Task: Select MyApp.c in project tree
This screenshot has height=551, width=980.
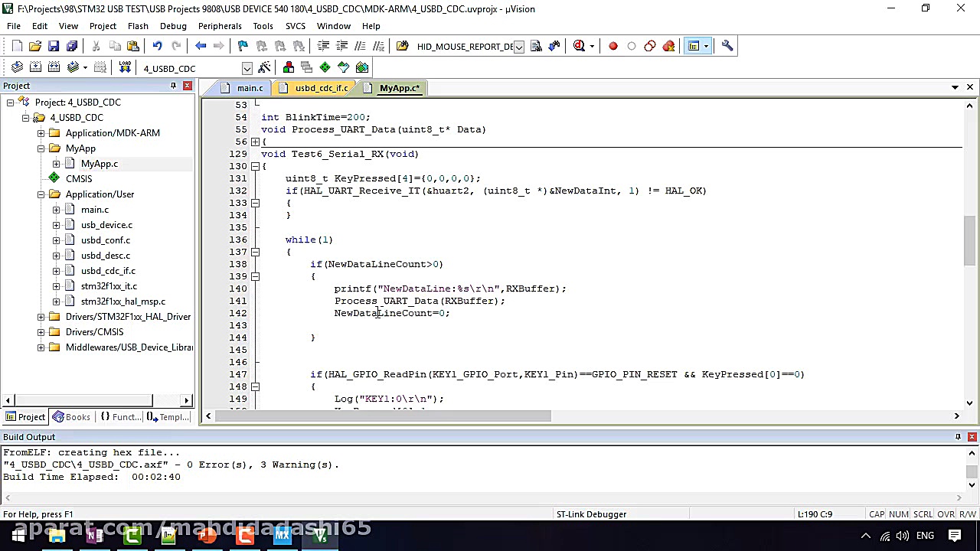Action: (x=100, y=164)
